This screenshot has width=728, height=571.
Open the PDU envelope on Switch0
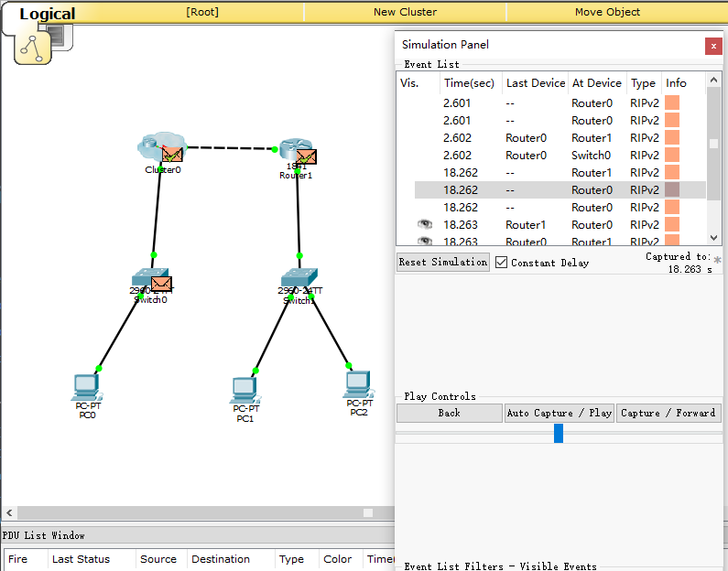[161, 284]
